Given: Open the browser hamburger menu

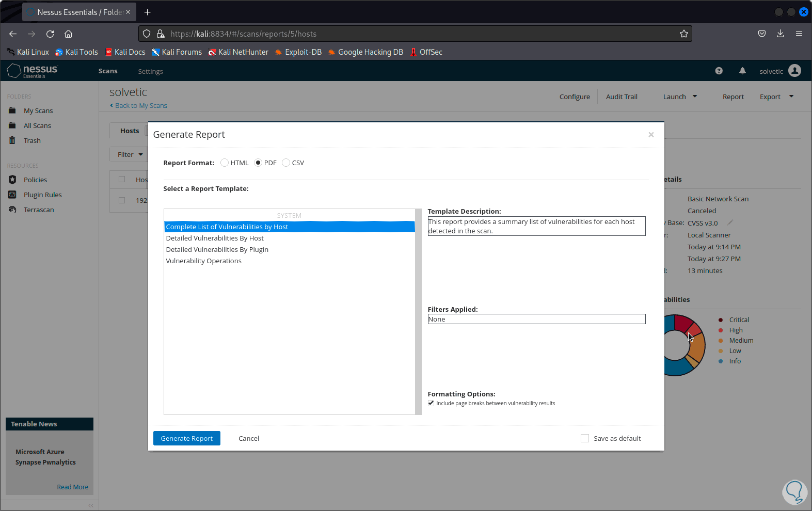Looking at the screenshot, I should click(x=799, y=34).
